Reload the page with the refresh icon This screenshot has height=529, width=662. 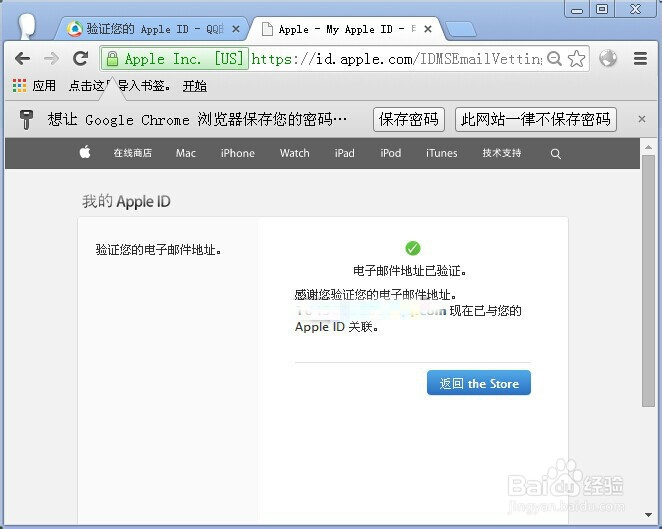click(x=80, y=58)
